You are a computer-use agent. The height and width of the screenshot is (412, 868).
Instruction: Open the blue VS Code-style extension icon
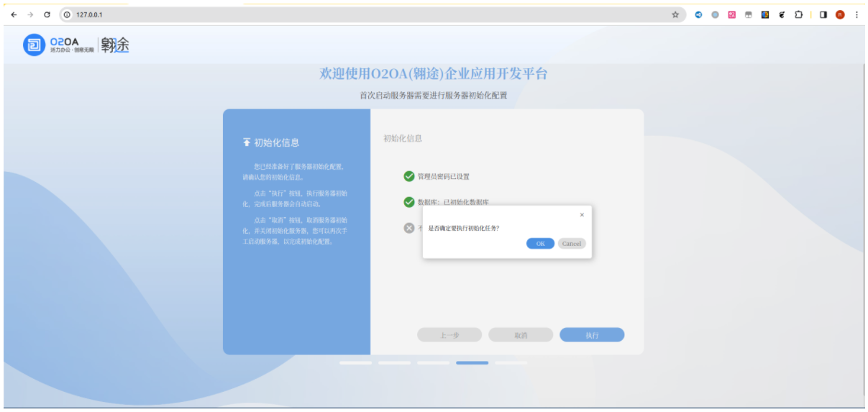(x=698, y=14)
